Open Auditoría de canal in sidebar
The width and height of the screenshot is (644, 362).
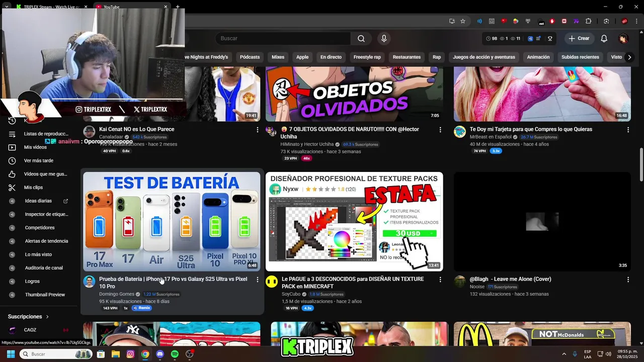[44, 268]
